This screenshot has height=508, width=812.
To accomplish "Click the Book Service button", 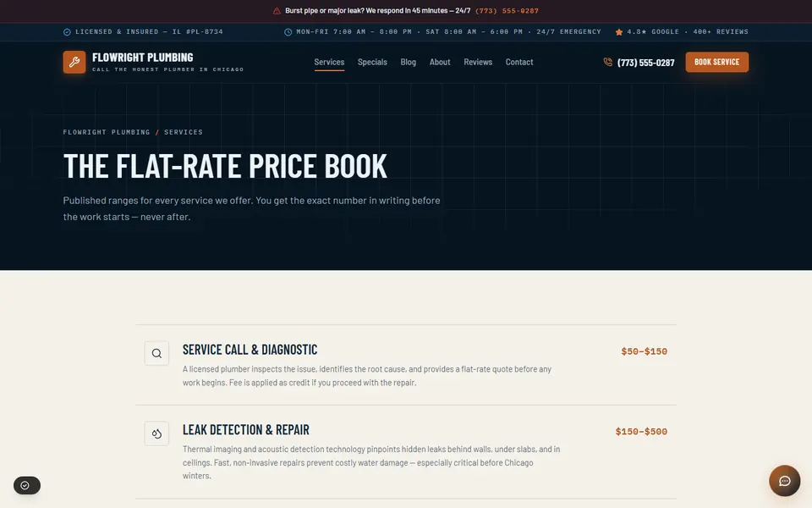I will tap(716, 62).
